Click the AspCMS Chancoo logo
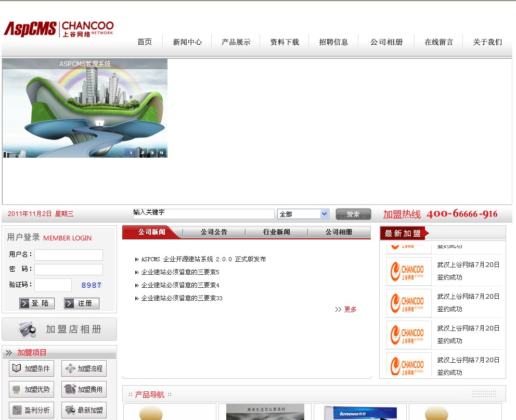Screen dimensions: 516x420 [x=59, y=29]
